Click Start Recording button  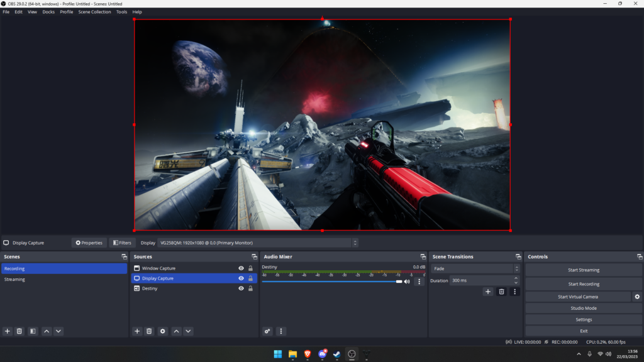point(584,284)
